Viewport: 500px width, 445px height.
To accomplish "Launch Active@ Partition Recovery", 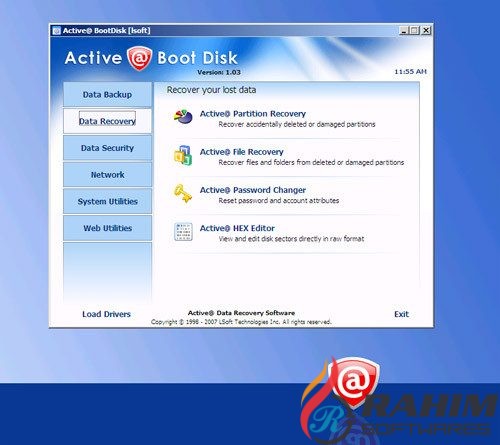I will (x=253, y=114).
